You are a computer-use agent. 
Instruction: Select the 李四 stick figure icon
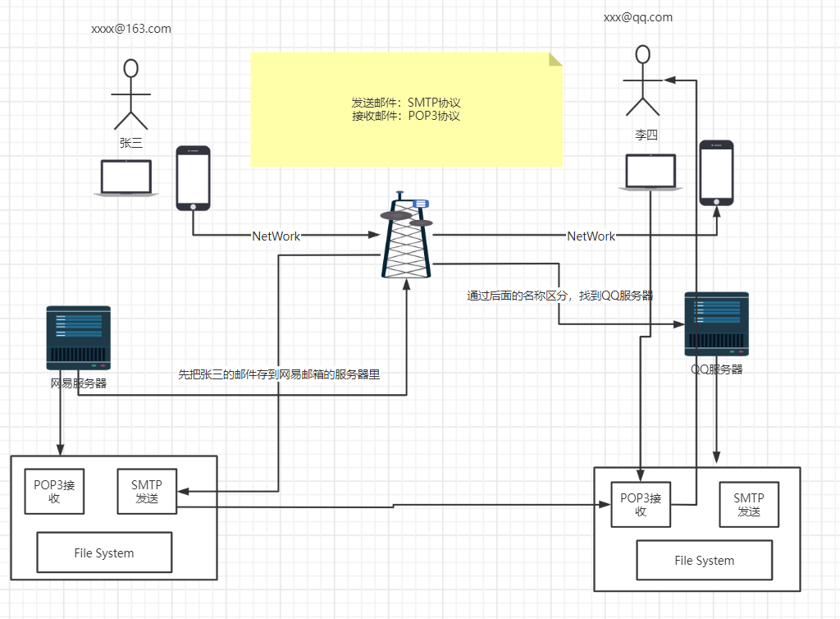pos(642,80)
